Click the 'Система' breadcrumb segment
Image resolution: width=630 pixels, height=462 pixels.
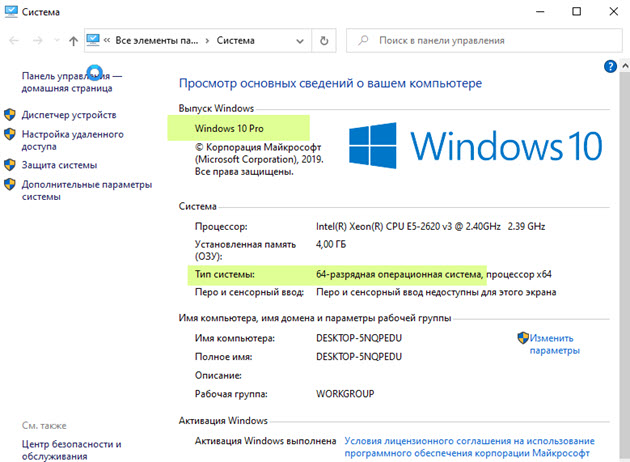click(x=235, y=41)
